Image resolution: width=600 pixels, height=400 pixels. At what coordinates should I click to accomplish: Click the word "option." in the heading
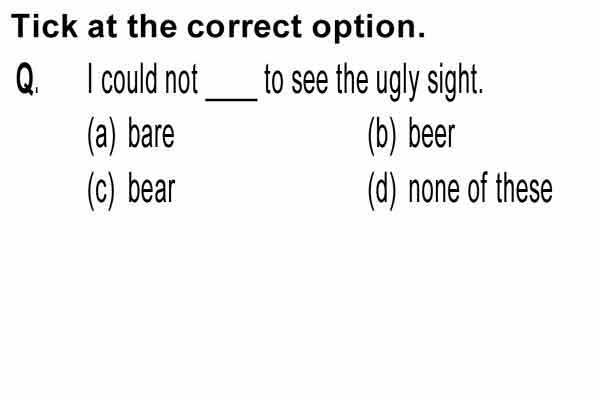click(369, 29)
